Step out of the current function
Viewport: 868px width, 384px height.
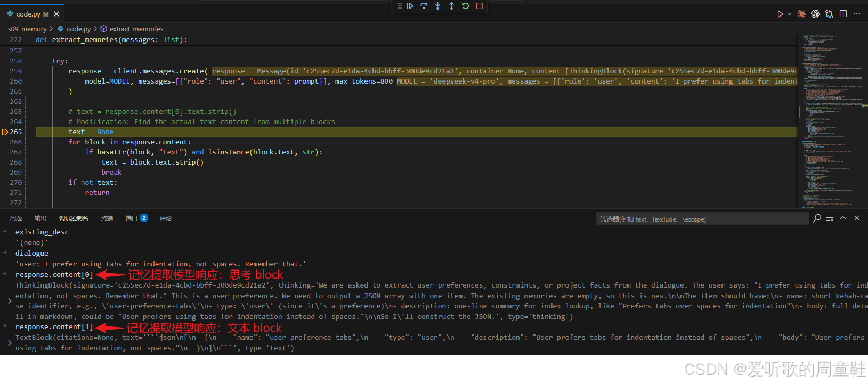pos(451,6)
